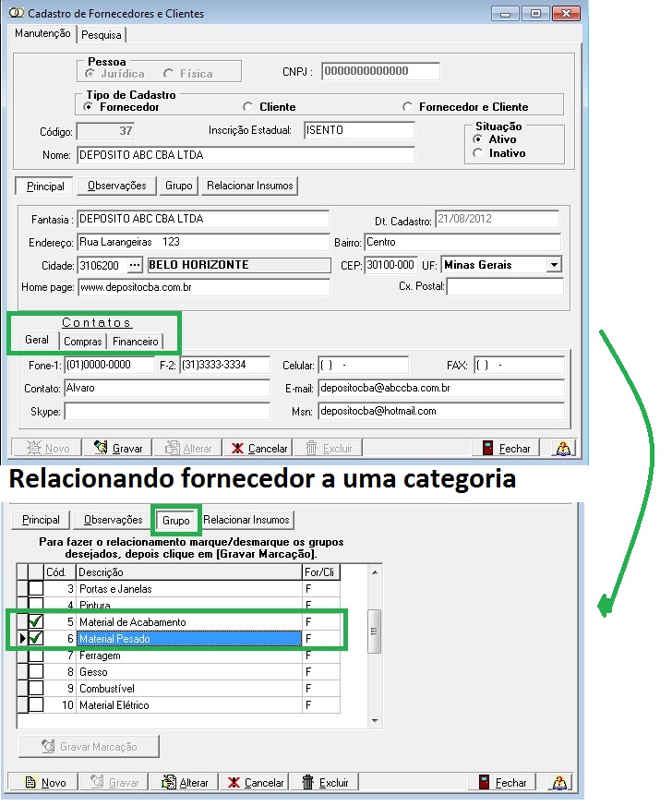Uncheck the Material de Acabamento group checkbox
This screenshot has width=672, height=806.
pyautogui.click(x=35, y=621)
